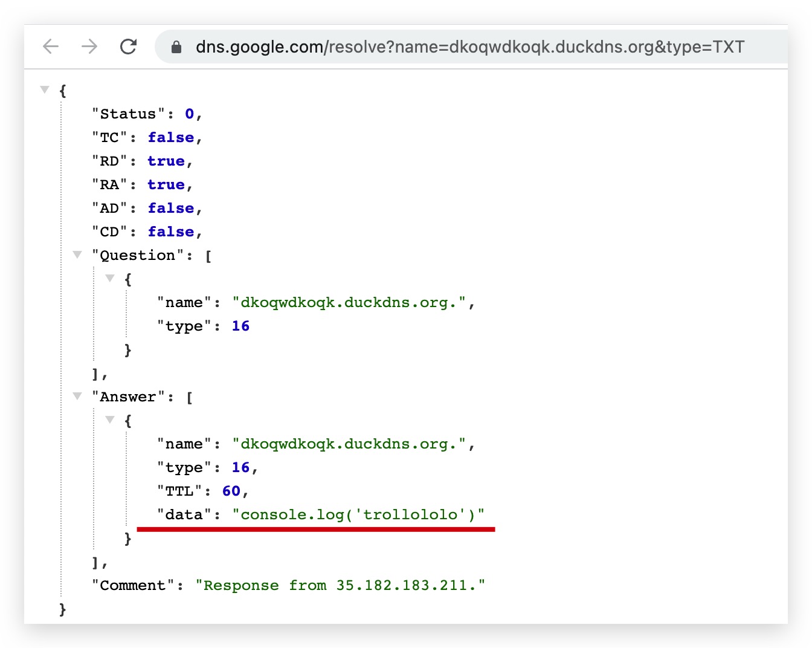Click the "Comment" key label

tap(133, 585)
